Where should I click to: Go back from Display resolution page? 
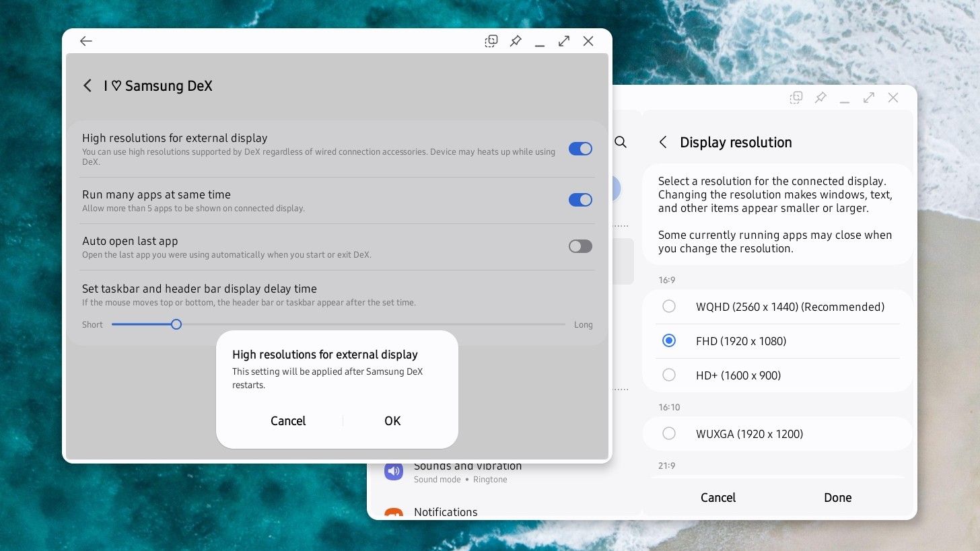663,142
